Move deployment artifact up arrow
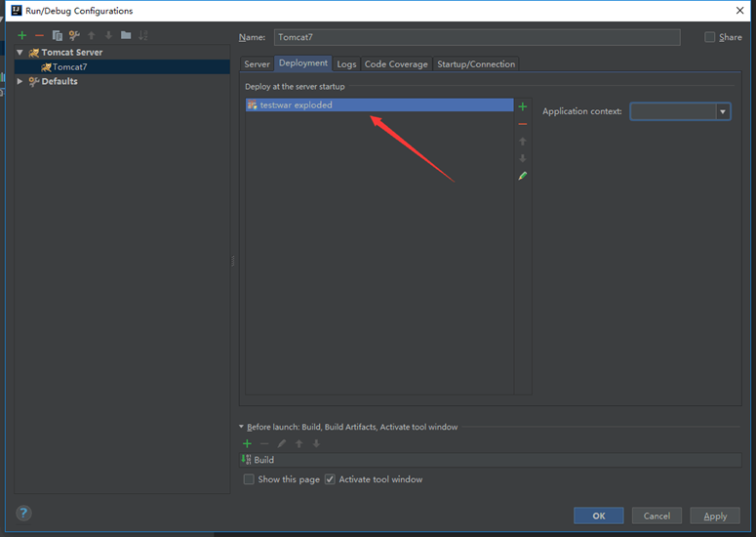 (523, 142)
